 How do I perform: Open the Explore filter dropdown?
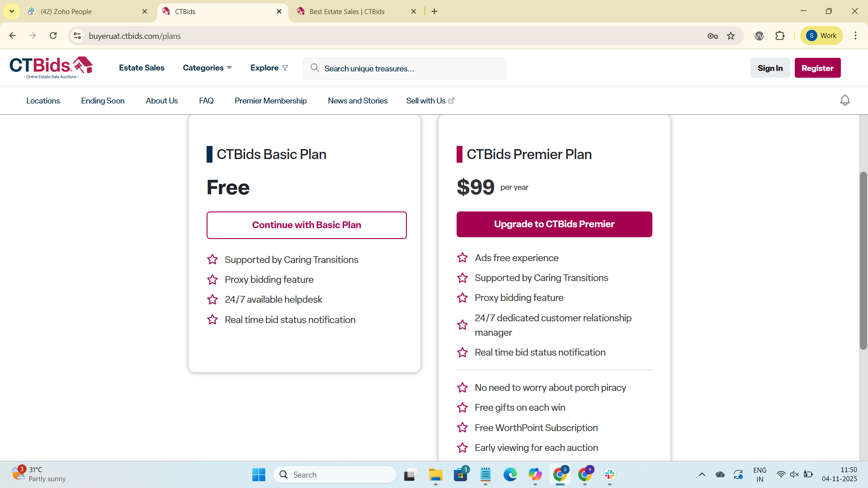click(269, 68)
